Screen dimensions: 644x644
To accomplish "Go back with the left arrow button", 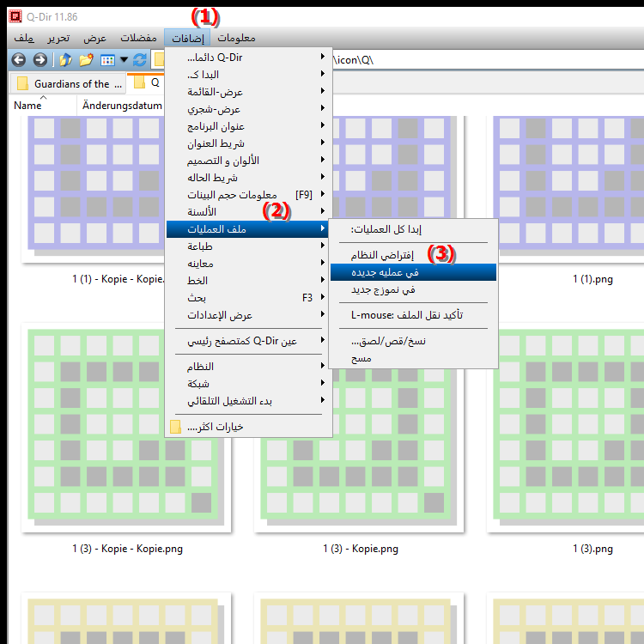I will pyautogui.click(x=19, y=60).
